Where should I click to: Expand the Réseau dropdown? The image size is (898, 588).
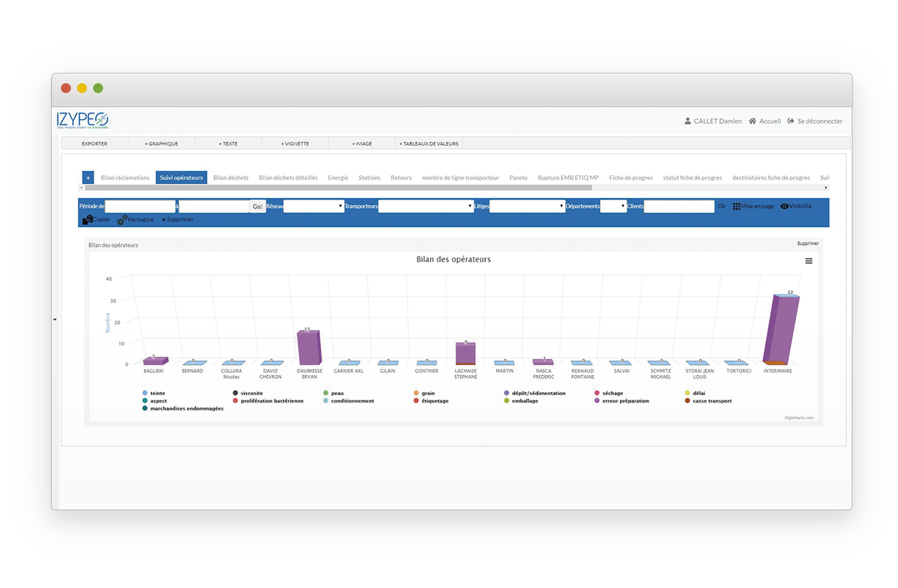[314, 206]
